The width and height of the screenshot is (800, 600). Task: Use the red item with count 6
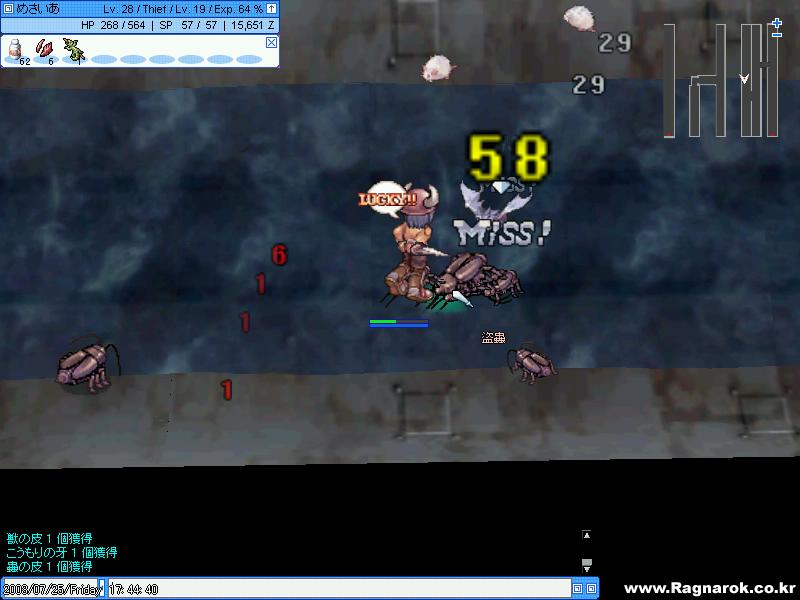(x=44, y=49)
